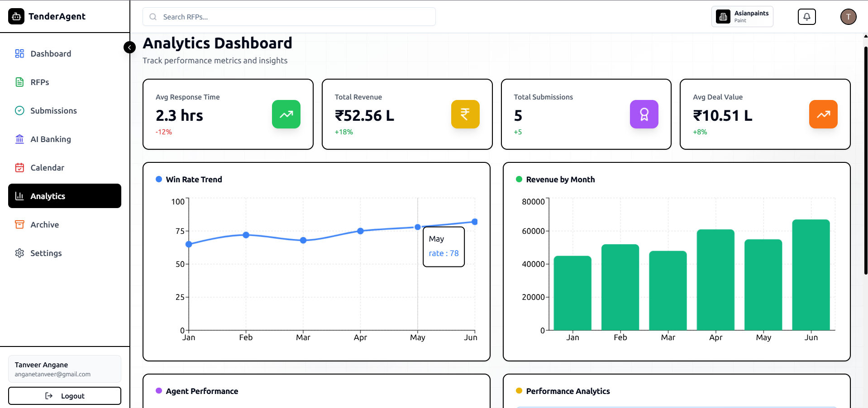The height and width of the screenshot is (408, 868).
Task: Click the anganetanveer@gmail.com email text
Action: (x=52, y=374)
